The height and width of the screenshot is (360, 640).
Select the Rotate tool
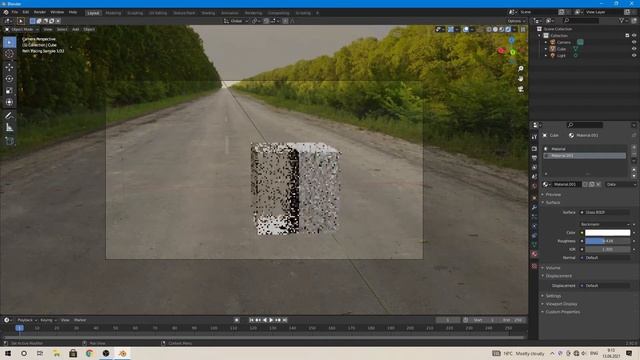click(9, 79)
